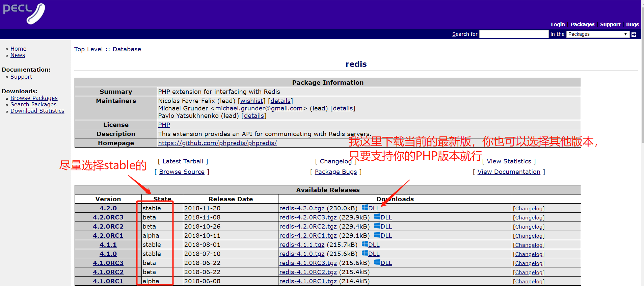Image resolution: width=644 pixels, height=286 pixels.
Task: Open version 4.1.1 link
Action: 108,245
